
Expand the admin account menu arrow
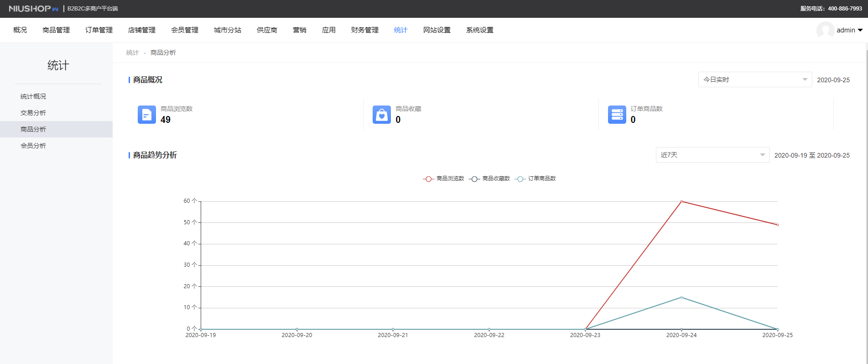[860, 30]
